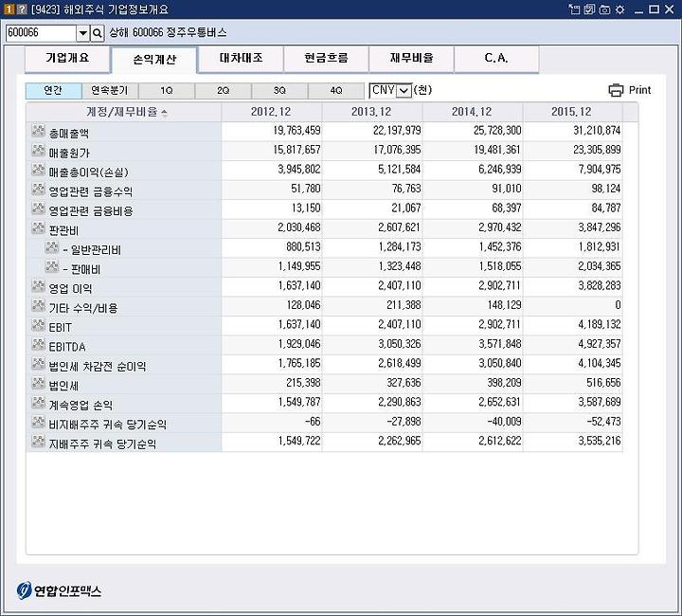Click chart icon next to 매출원가 row
Viewport: 682px width, 616px height.
pyautogui.click(x=38, y=150)
